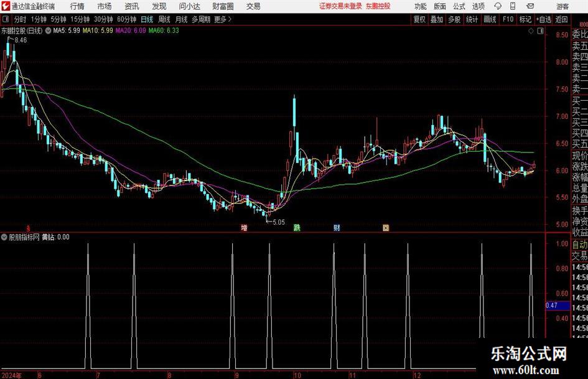Open the 市场 menu
This screenshot has height=379, width=588.
[105, 6]
